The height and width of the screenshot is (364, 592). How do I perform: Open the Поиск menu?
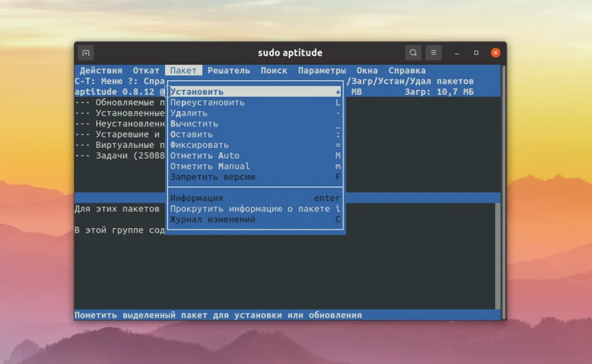tap(274, 70)
